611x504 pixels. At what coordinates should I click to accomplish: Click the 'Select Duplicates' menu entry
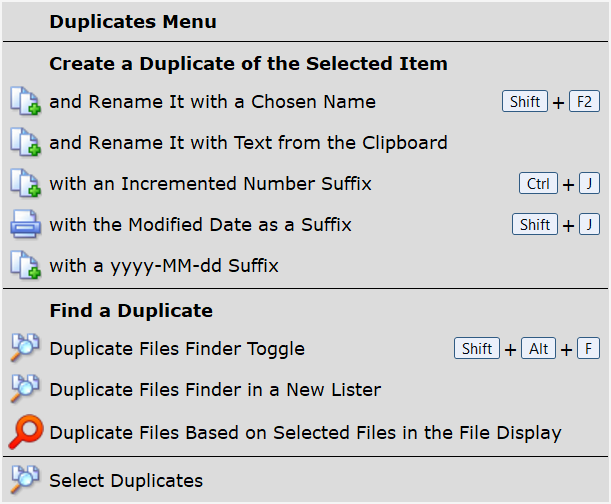[126, 481]
